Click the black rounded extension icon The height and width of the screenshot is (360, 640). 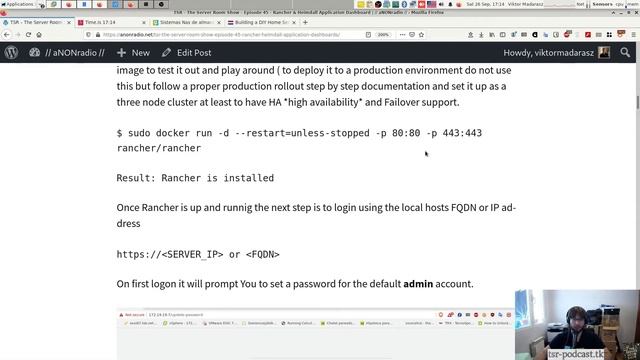[535, 35]
